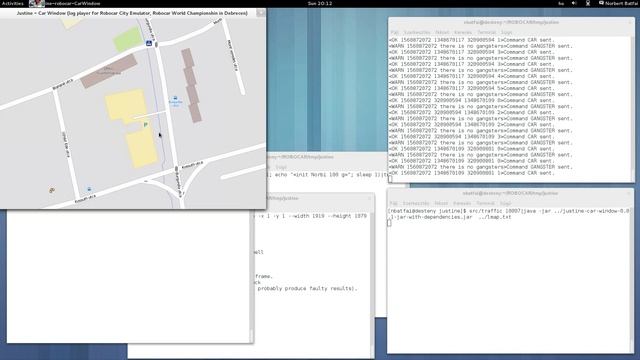
Task: Open Szerkesztés menu in the upper-right terminal
Action: pyautogui.click(x=416, y=32)
